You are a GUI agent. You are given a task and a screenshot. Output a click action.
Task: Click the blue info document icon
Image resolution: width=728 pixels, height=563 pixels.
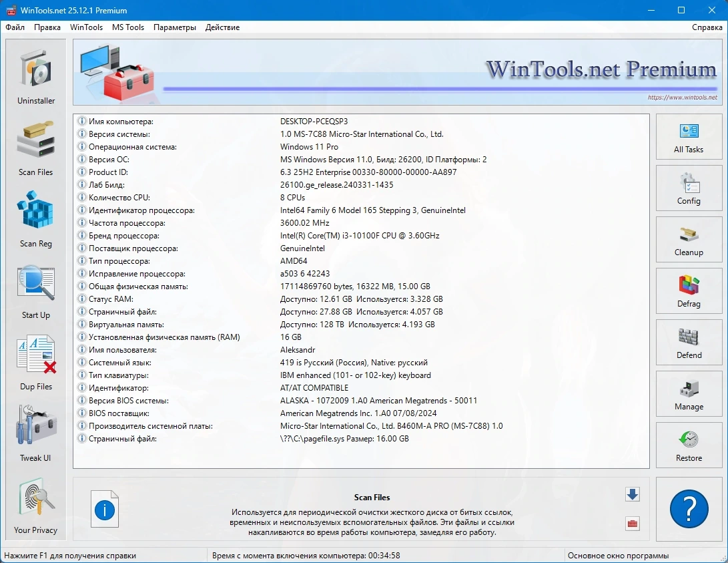105,510
